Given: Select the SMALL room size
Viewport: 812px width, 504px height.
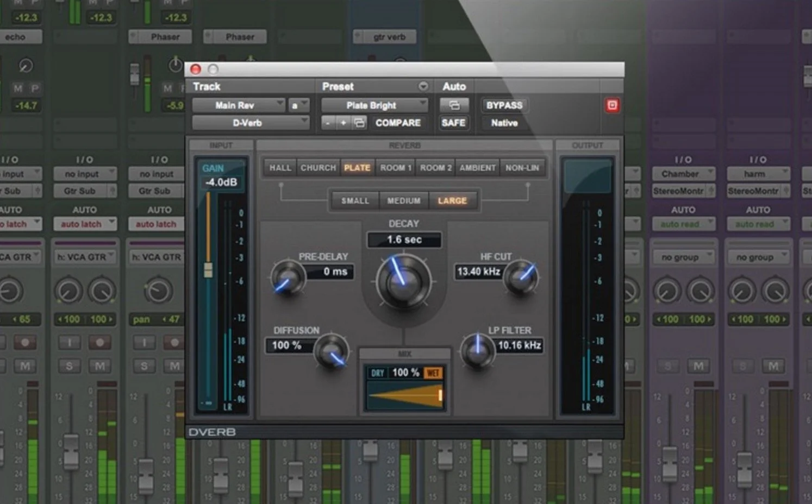Looking at the screenshot, I should click(x=355, y=201).
